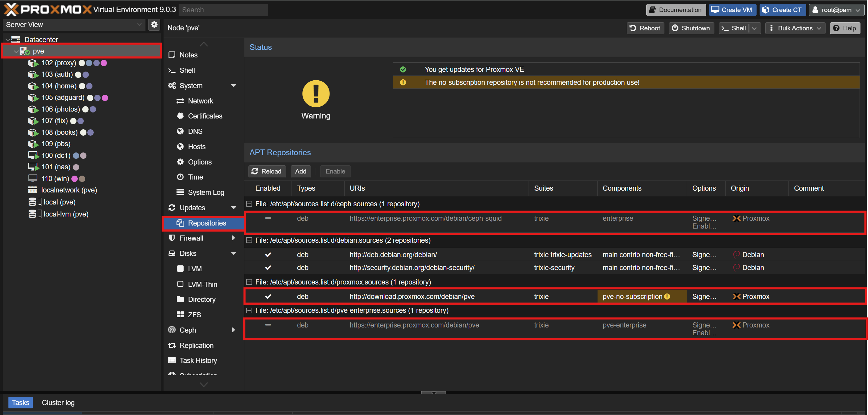The image size is (868, 415).
Task: Click the Create CT button
Action: 782,10
